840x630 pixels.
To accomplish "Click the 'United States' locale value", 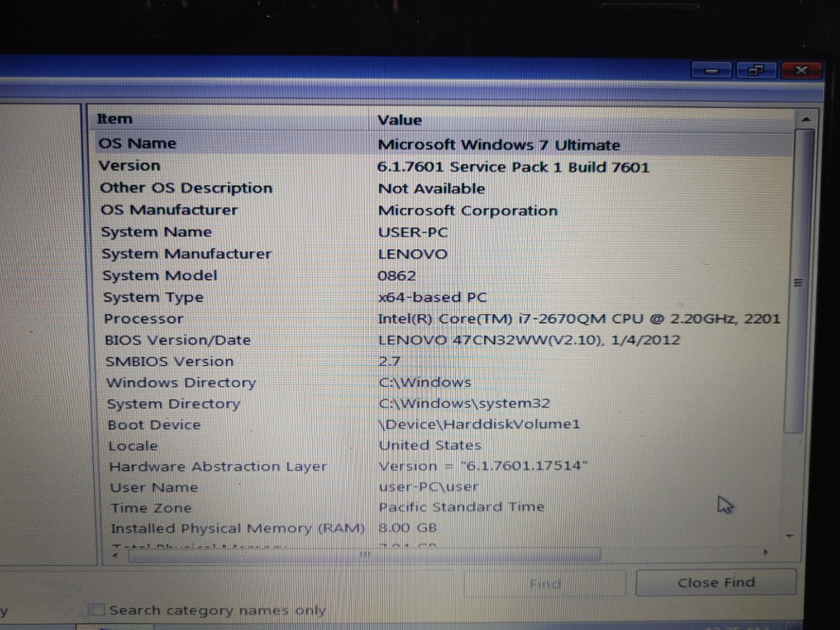I will coord(430,446).
